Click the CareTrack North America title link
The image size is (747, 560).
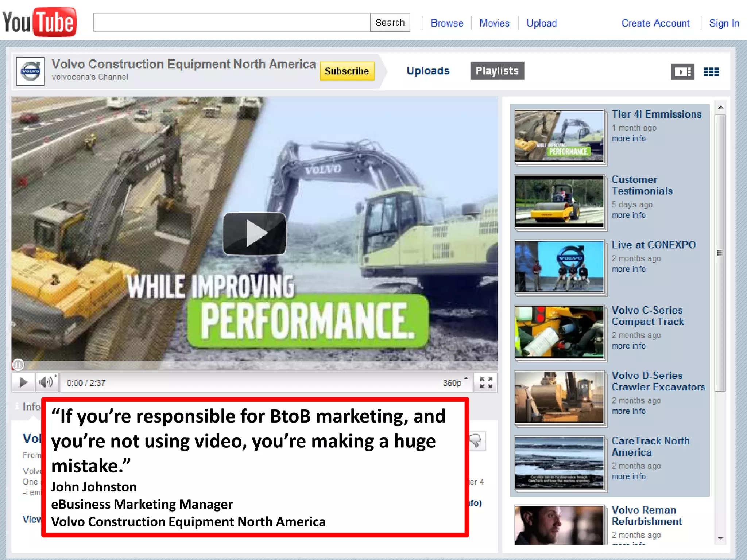point(650,446)
